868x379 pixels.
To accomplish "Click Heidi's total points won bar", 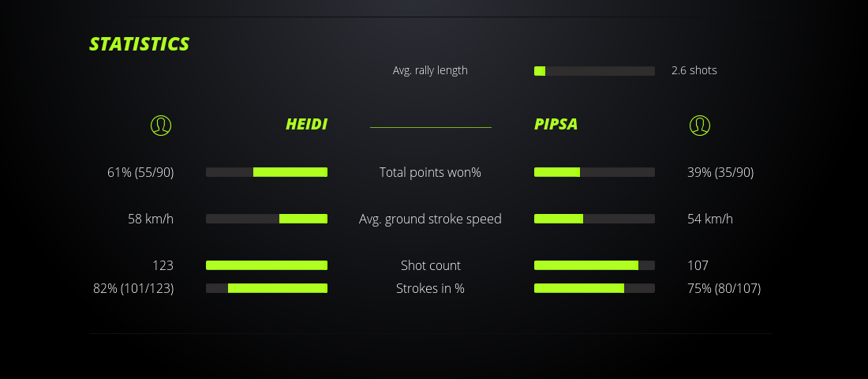I will pos(267,172).
